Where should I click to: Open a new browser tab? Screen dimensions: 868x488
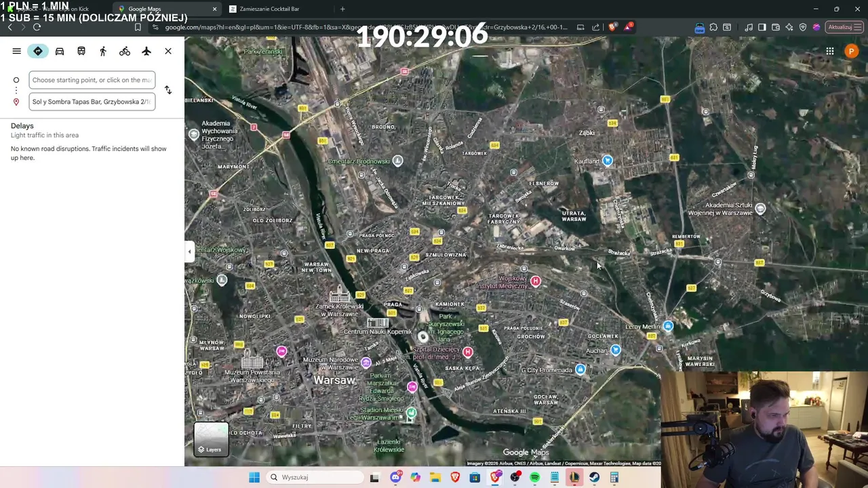click(342, 9)
